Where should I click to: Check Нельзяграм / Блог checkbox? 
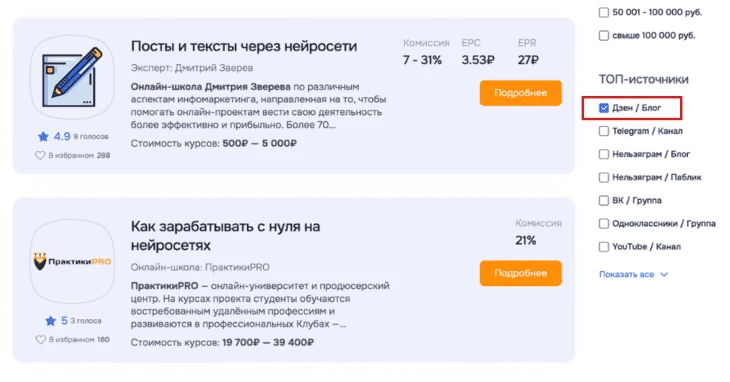click(604, 154)
